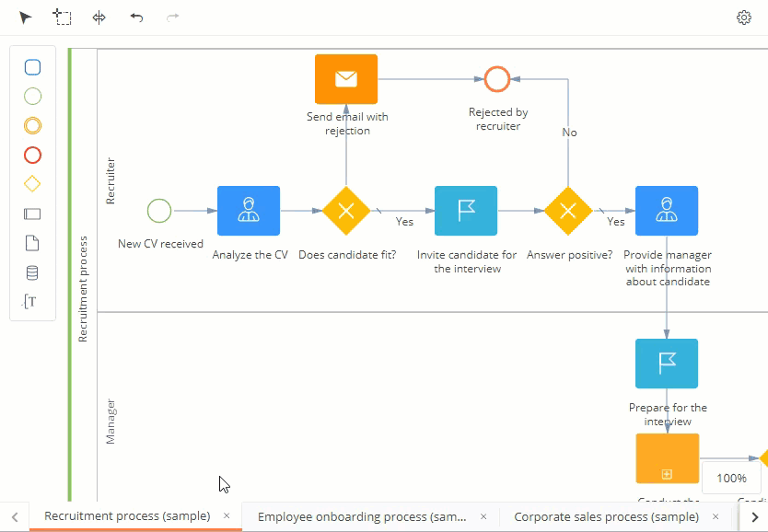Click the Answer positive? label
The height and width of the screenshot is (532, 768).
[x=570, y=255]
